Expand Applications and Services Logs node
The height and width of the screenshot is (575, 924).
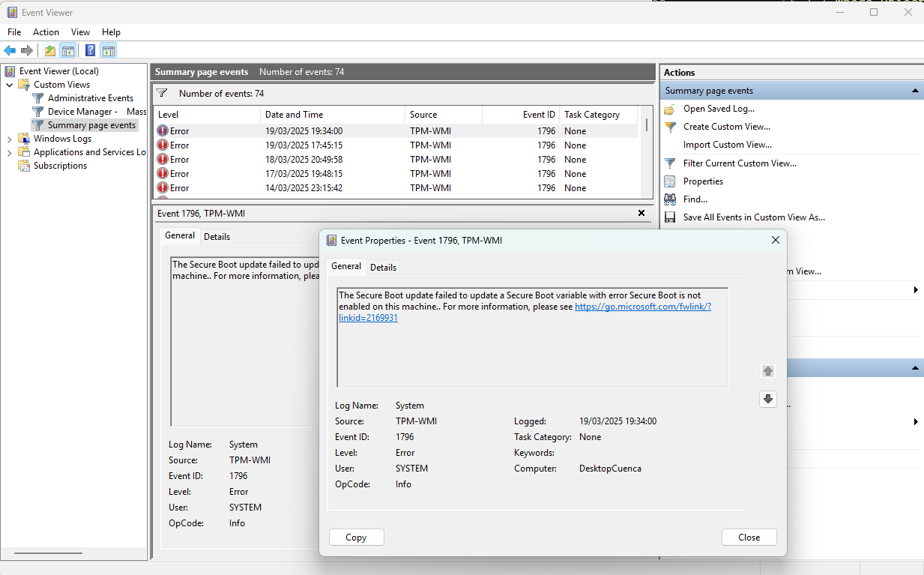10,152
